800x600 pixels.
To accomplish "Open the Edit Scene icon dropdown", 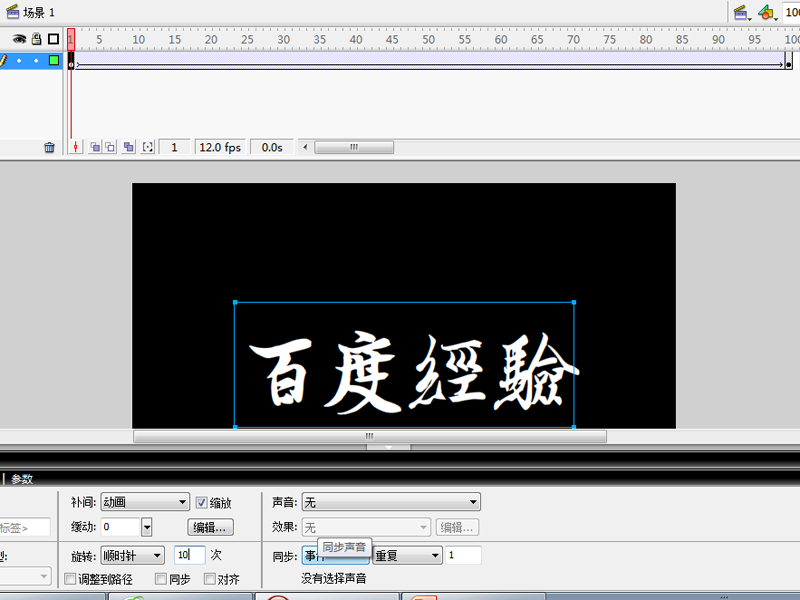I will 742,12.
